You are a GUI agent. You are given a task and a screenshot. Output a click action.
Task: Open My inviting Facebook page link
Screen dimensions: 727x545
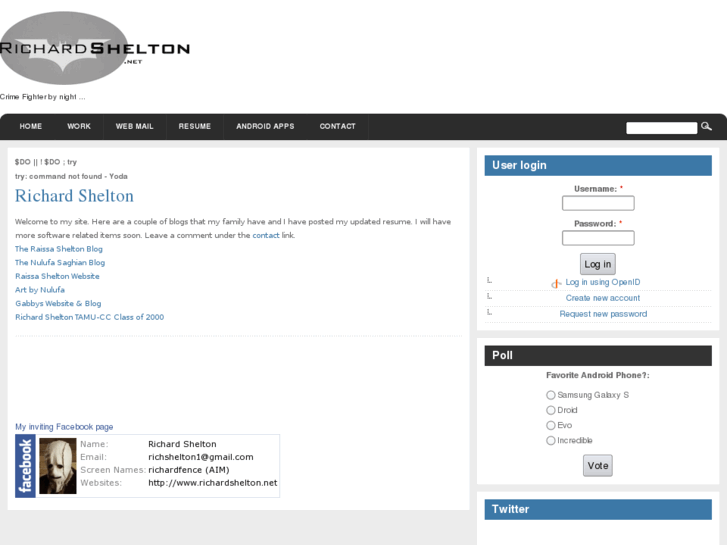coord(64,427)
